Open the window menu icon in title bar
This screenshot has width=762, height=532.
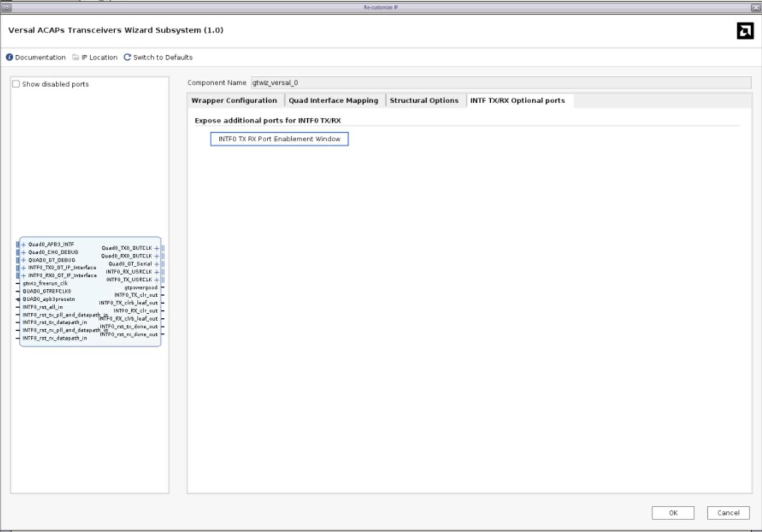6,7
